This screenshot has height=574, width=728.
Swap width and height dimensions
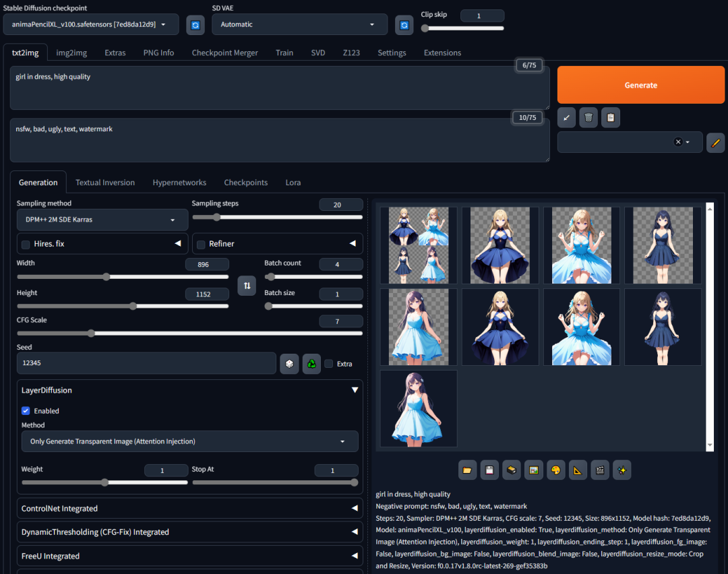tap(247, 286)
